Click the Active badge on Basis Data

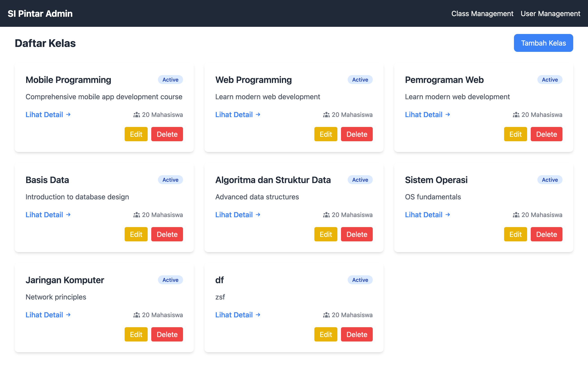point(170,180)
